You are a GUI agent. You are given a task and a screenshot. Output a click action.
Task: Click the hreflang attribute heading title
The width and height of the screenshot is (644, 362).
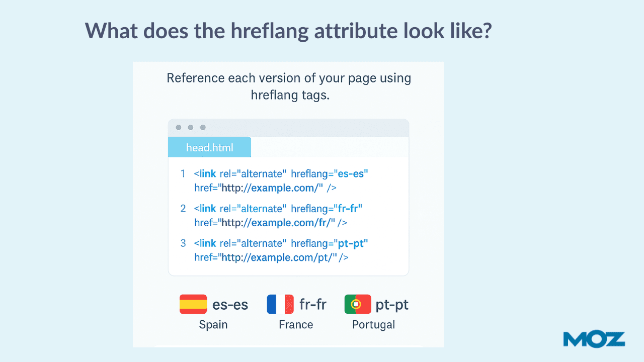(x=288, y=31)
